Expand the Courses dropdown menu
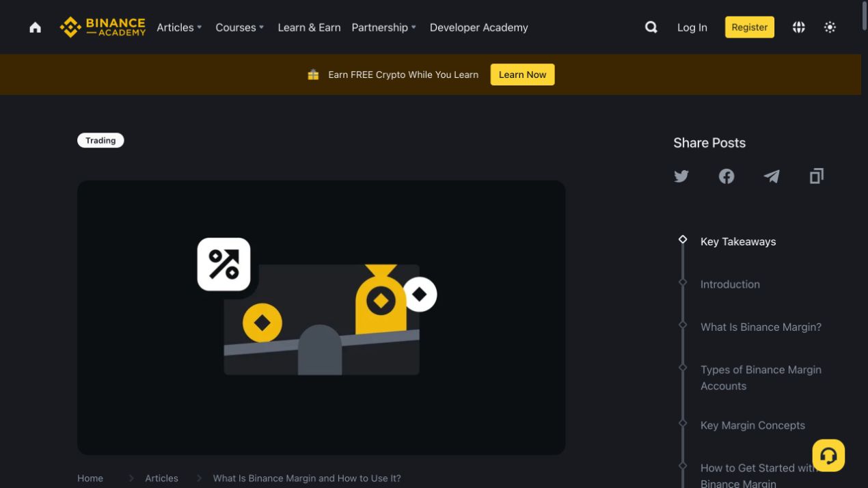 click(239, 27)
